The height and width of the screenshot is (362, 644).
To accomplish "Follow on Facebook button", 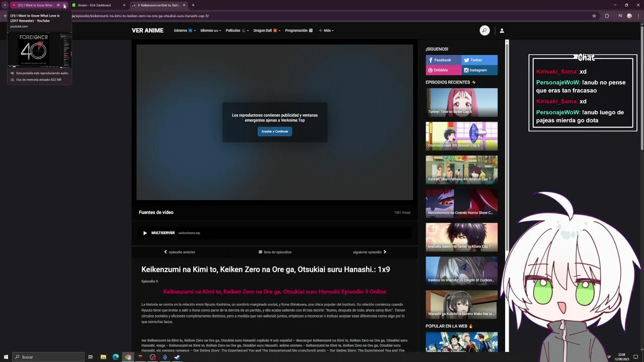I will tap(444, 60).
